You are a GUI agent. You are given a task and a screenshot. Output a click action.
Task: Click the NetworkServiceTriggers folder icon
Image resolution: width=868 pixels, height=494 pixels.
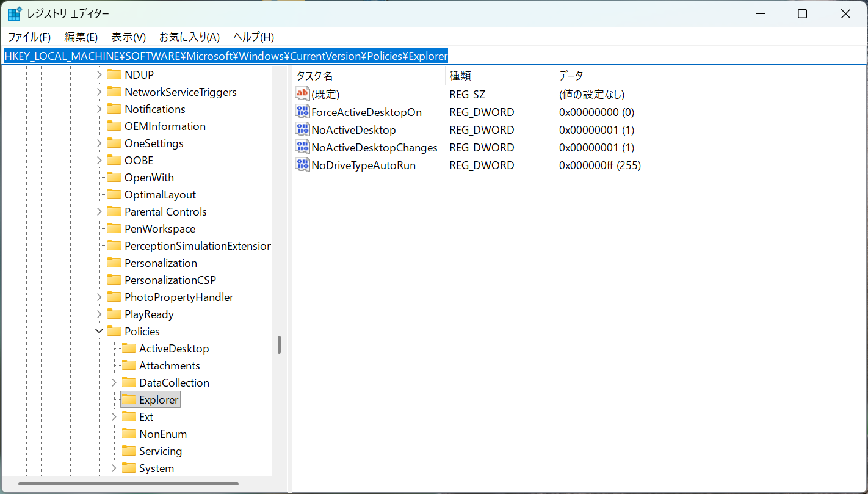114,92
